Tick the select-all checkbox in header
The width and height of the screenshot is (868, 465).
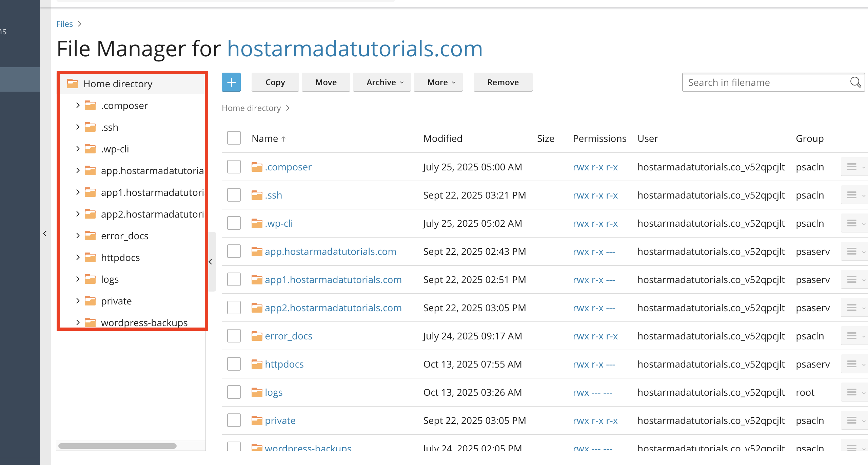tap(234, 138)
